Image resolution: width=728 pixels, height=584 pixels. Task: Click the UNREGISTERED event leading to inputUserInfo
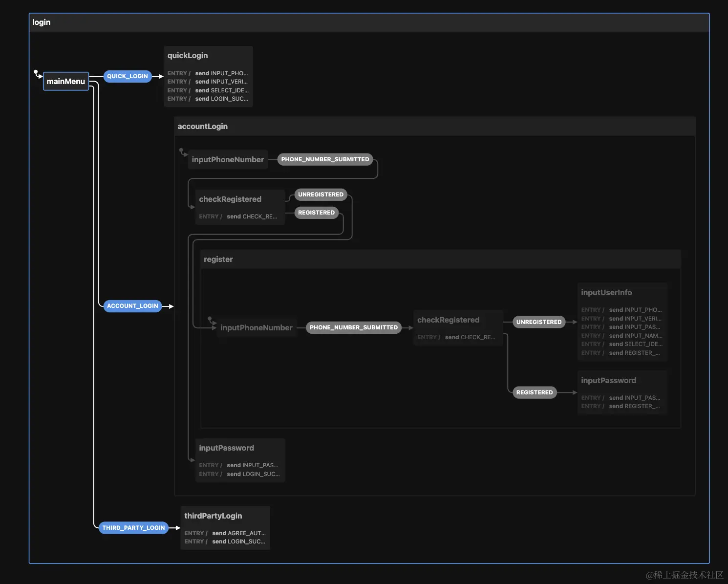(x=539, y=322)
